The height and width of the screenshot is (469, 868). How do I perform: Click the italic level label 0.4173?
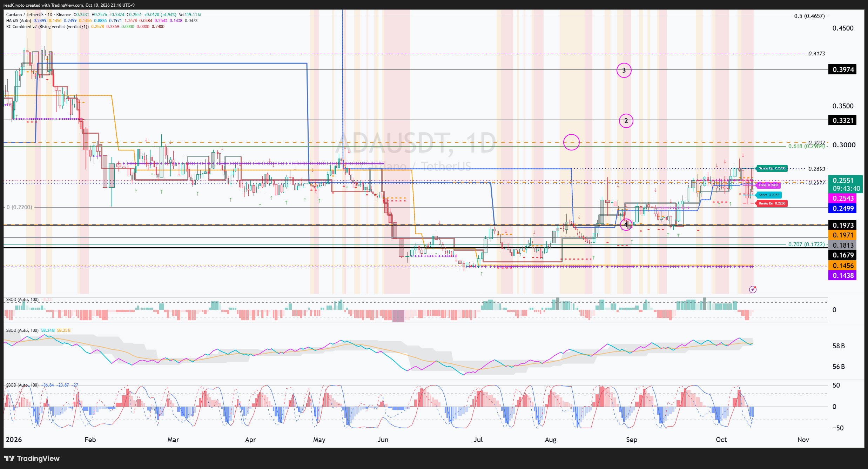coord(817,54)
